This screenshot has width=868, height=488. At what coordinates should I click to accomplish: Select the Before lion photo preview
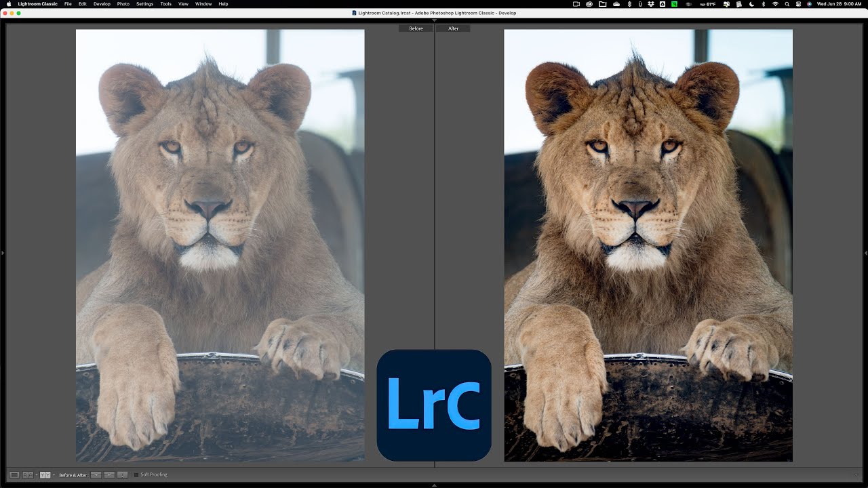point(220,245)
